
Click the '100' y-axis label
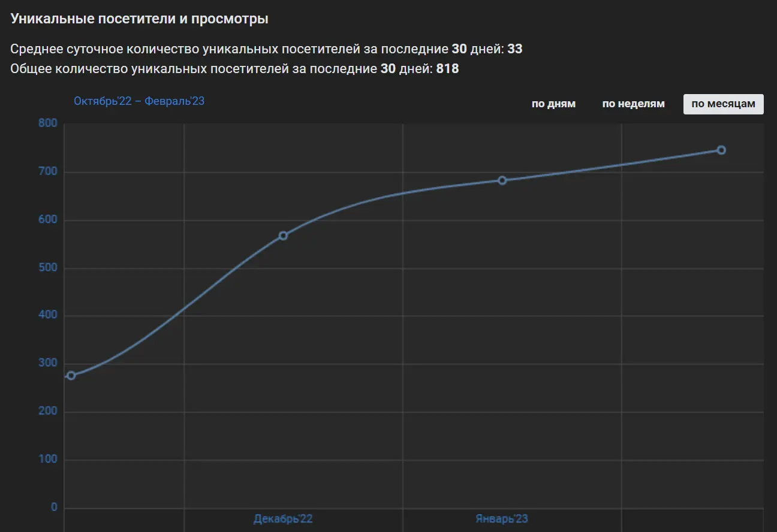tap(48, 460)
